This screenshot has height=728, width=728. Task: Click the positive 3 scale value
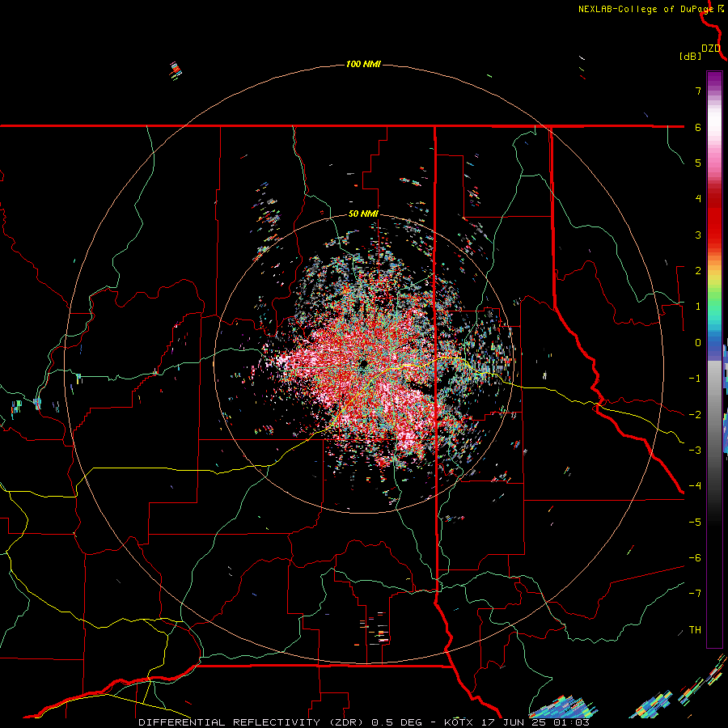pyautogui.click(x=698, y=235)
